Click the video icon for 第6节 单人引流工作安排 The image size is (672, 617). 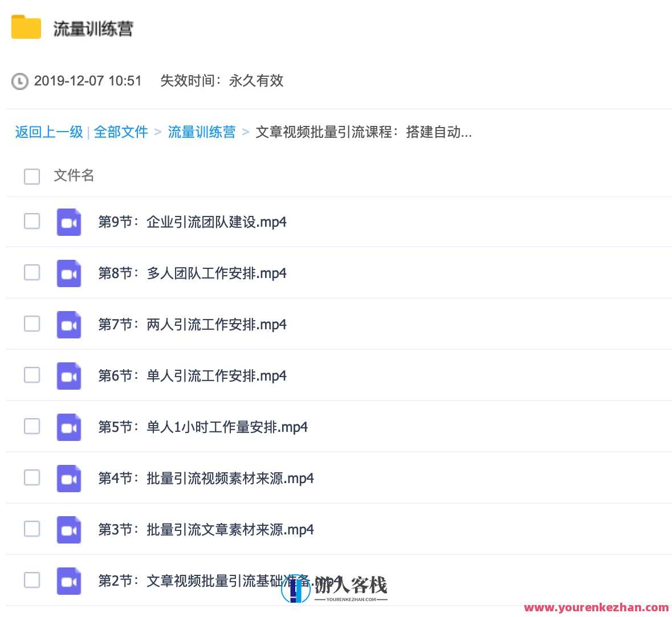[x=68, y=375]
